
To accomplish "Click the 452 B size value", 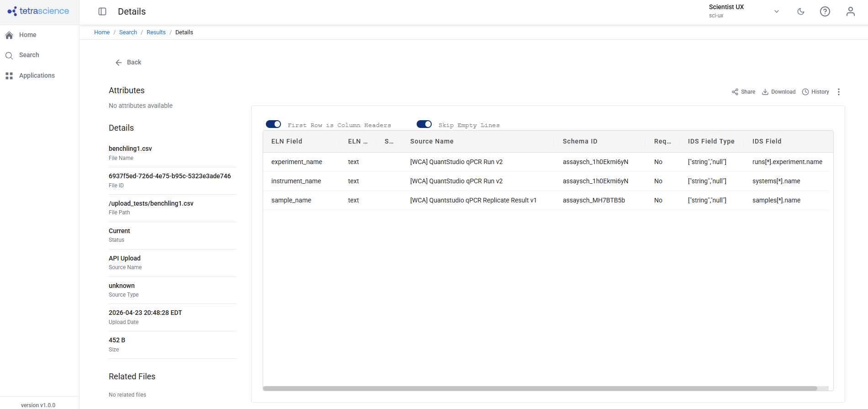I will pos(117,340).
